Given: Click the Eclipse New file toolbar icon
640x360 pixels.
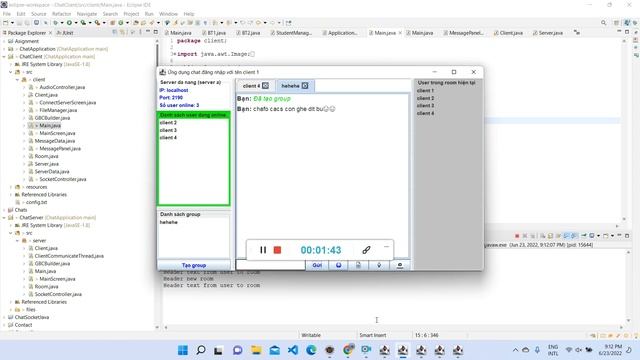Looking at the screenshot, I should 6,23.
